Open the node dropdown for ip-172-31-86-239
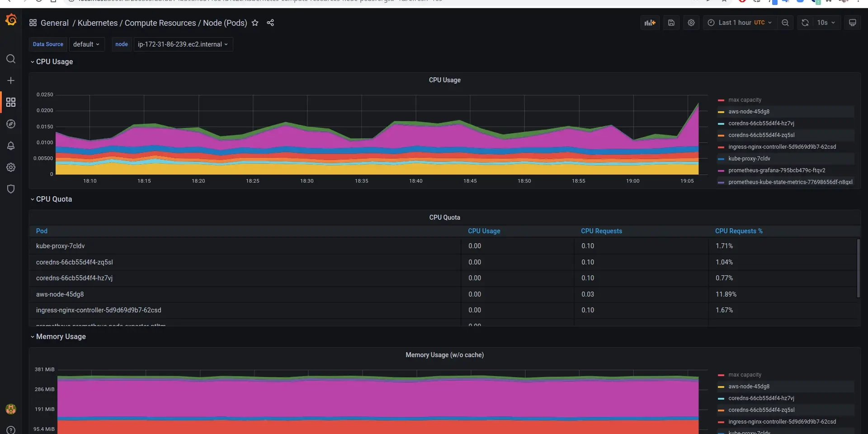The height and width of the screenshot is (434, 868). pyautogui.click(x=183, y=44)
